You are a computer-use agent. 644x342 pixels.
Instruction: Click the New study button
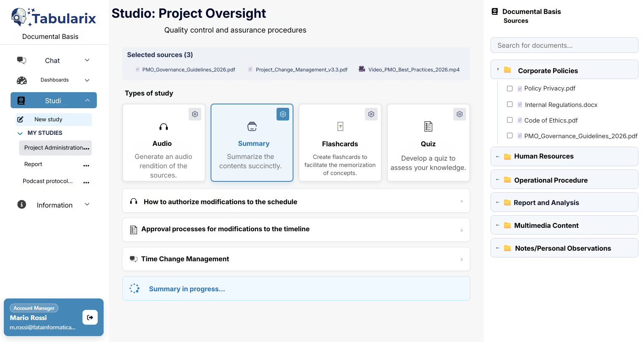[x=54, y=120]
